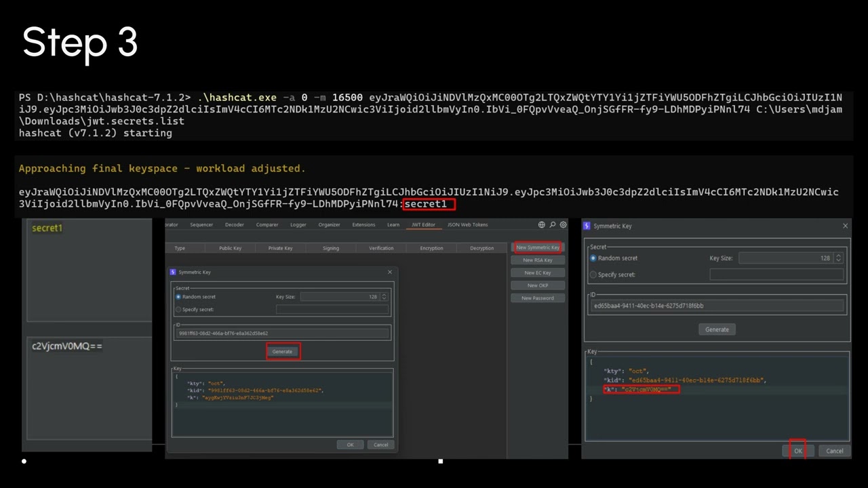Open the globe icon in Burp toolbar
This screenshot has height=488, width=868.
542,225
